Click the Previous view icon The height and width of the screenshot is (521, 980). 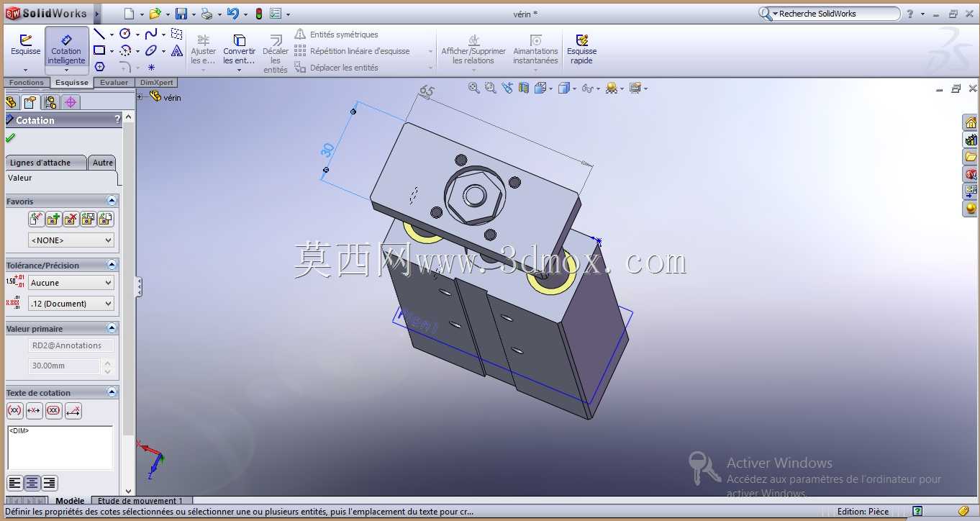coord(507,88)
